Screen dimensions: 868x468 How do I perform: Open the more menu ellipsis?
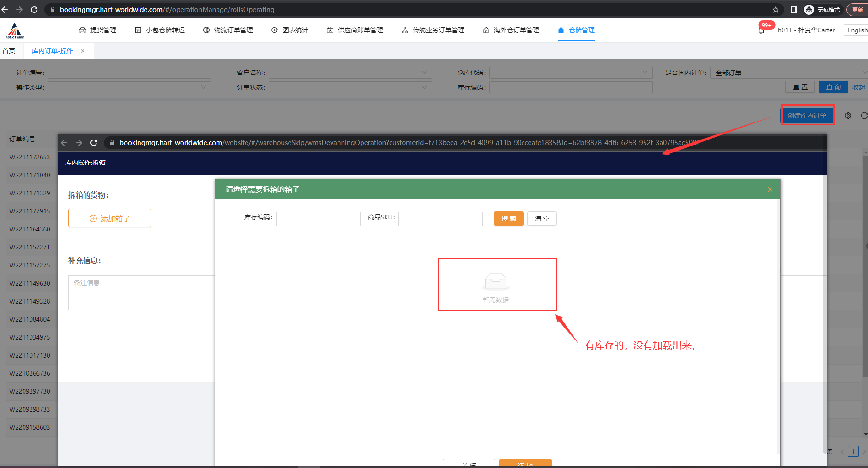point(616,30)
